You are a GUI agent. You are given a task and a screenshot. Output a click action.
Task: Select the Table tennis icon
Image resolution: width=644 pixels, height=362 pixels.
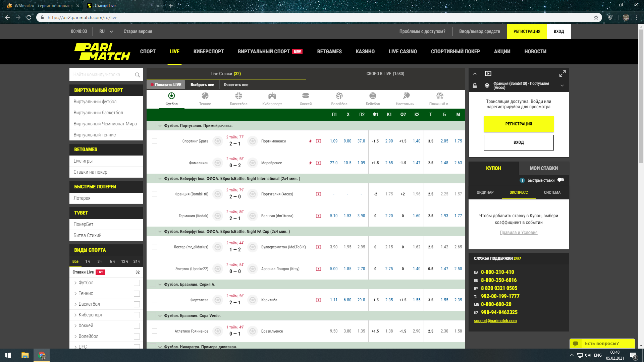(406, 96)
